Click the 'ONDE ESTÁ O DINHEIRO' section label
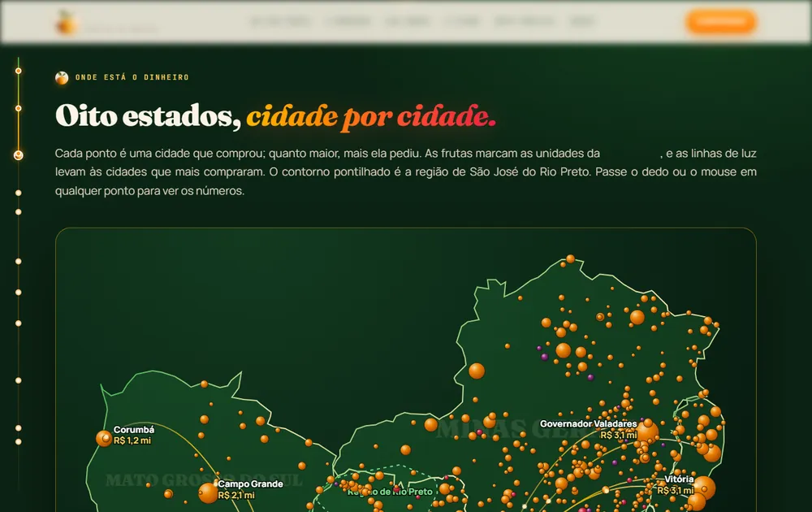 132,78
